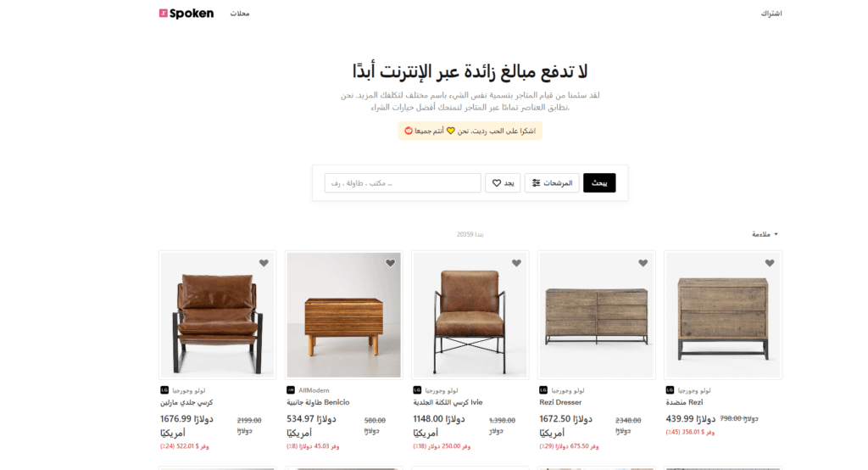
Task: Favorite the Marlin leather chair with heart
Action: 264,263
